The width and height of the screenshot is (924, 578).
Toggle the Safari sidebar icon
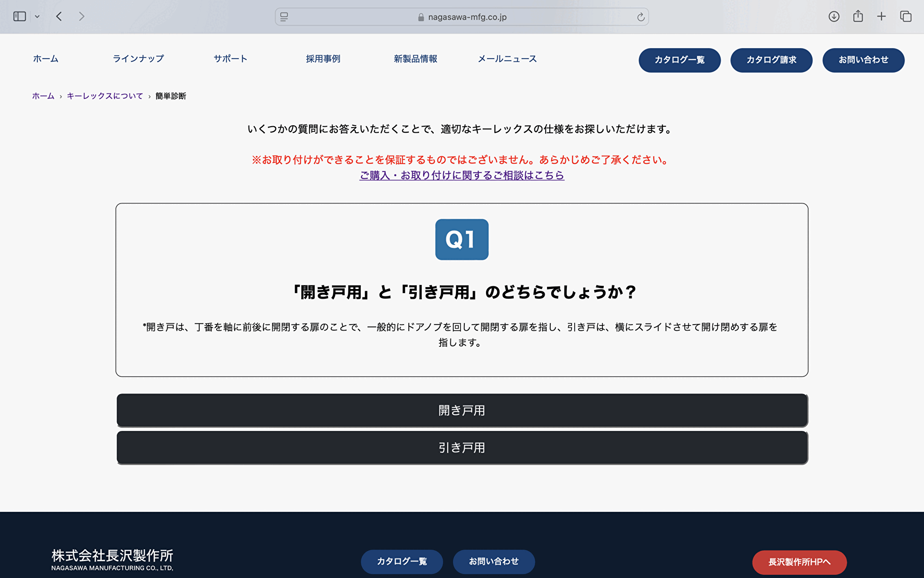[19, 17]
